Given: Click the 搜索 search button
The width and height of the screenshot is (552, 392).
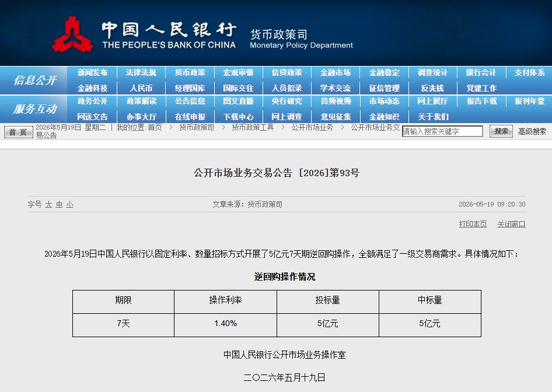Looking at the screenshot, I should point(501,131).
